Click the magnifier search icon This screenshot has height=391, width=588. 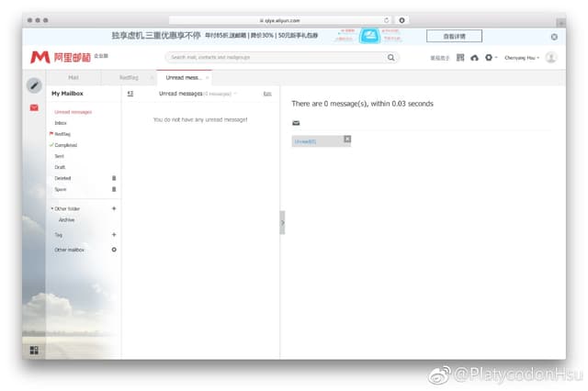390,57
